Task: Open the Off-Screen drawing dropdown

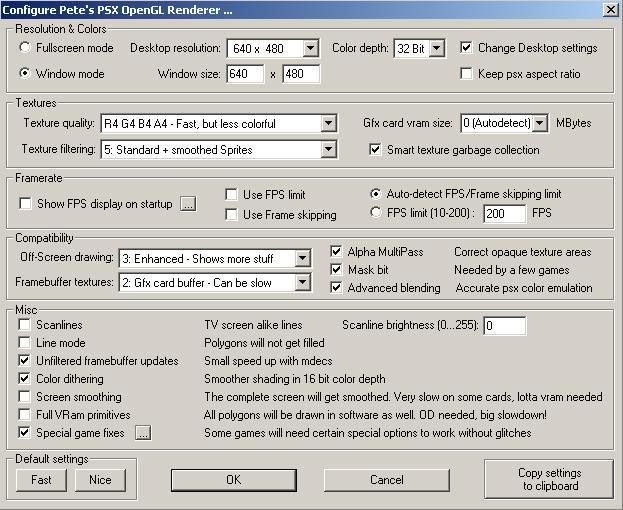Action: (303, 258)
